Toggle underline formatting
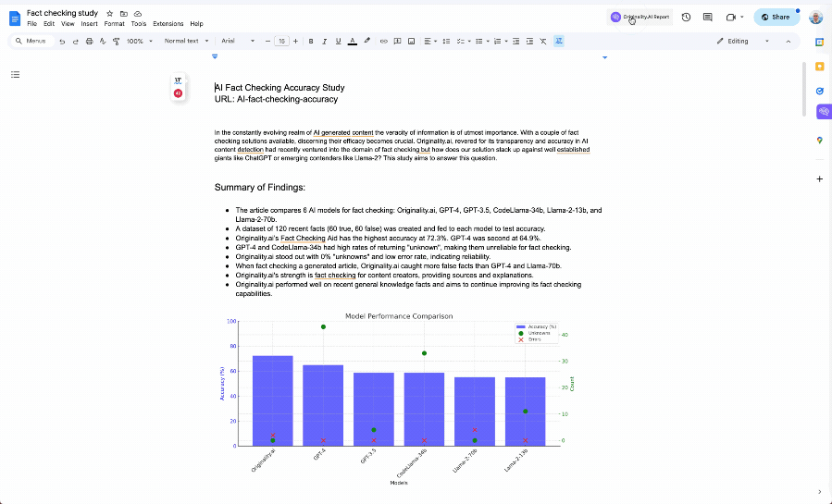Screen dimensions: 832x504 (x=338, y=42)
